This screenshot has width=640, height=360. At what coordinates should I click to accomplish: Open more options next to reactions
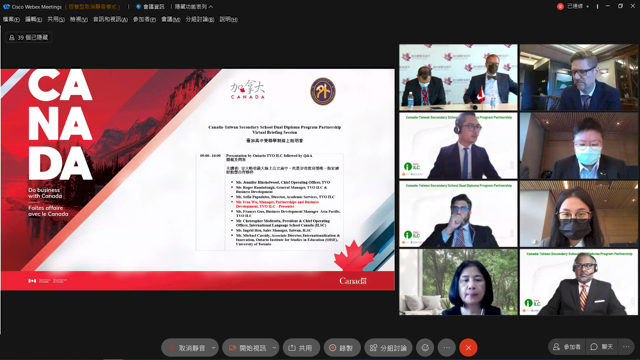click(x=447, y=348)
